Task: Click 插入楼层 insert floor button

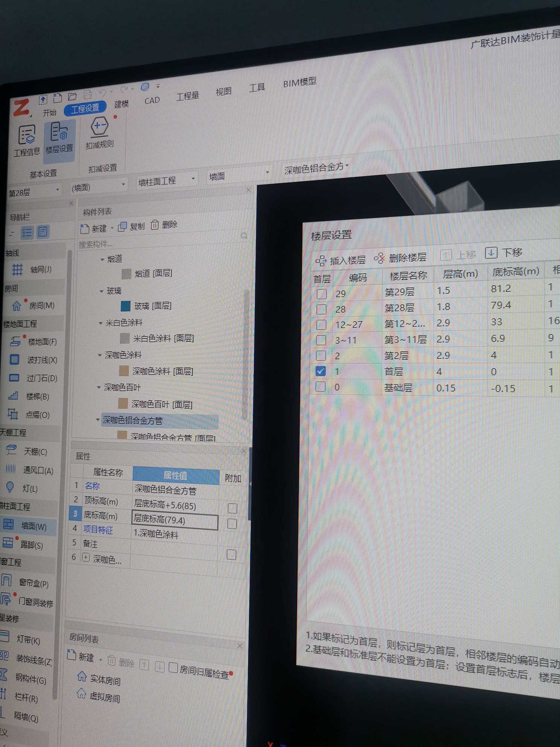Action: coord(341,260)
